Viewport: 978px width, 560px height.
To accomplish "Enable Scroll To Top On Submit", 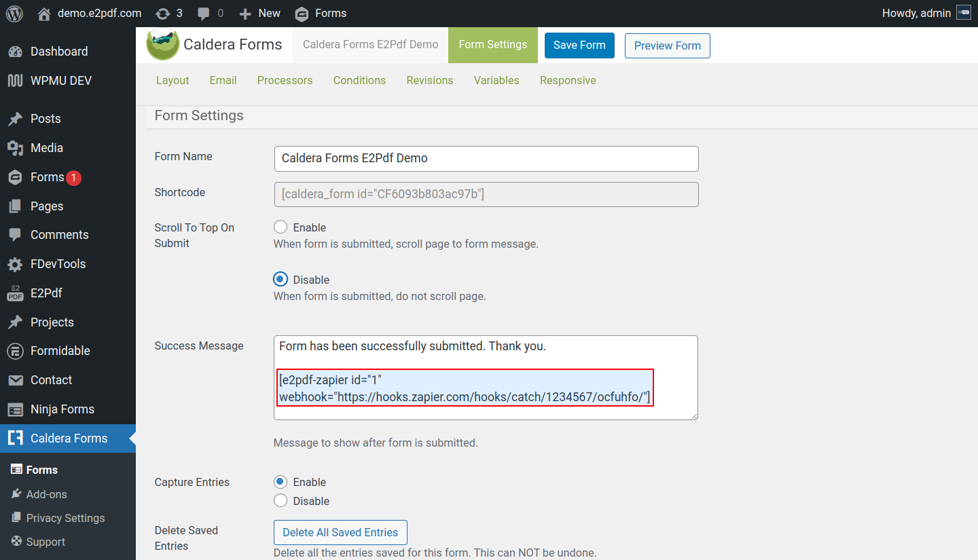I will 280,227.
